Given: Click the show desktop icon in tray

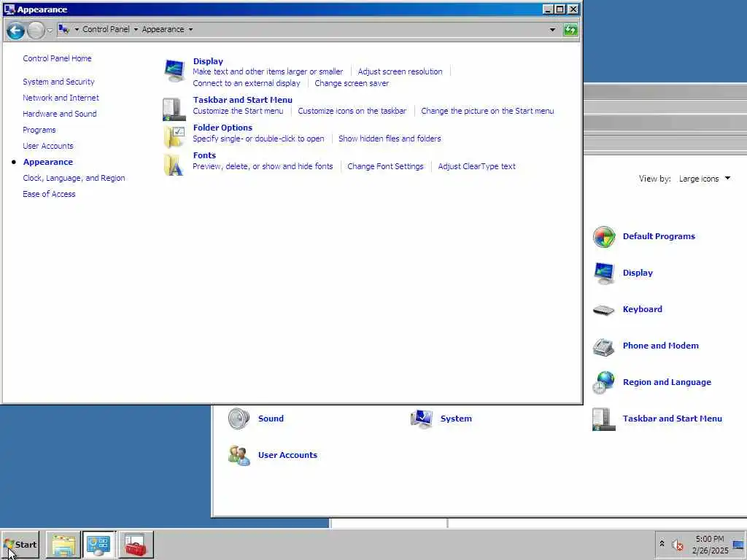Looking at the screenshot, I should [738, 545].
